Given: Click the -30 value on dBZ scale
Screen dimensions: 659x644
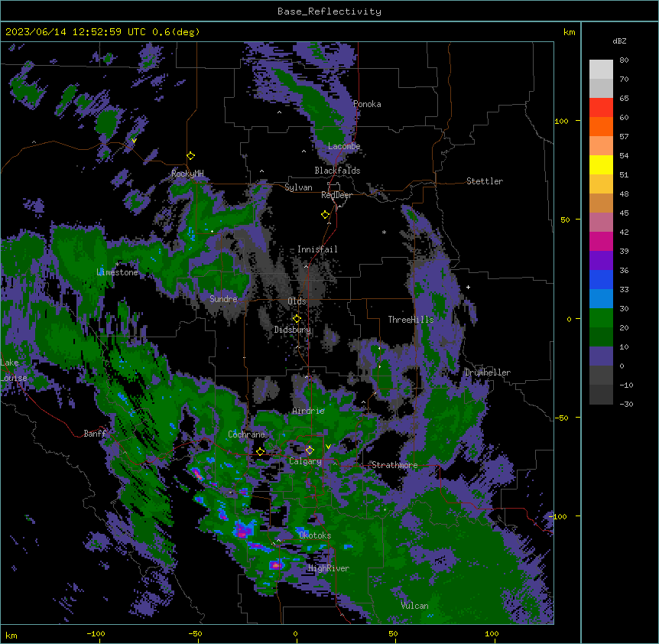Looking at the screenshot, I should 626,404.
